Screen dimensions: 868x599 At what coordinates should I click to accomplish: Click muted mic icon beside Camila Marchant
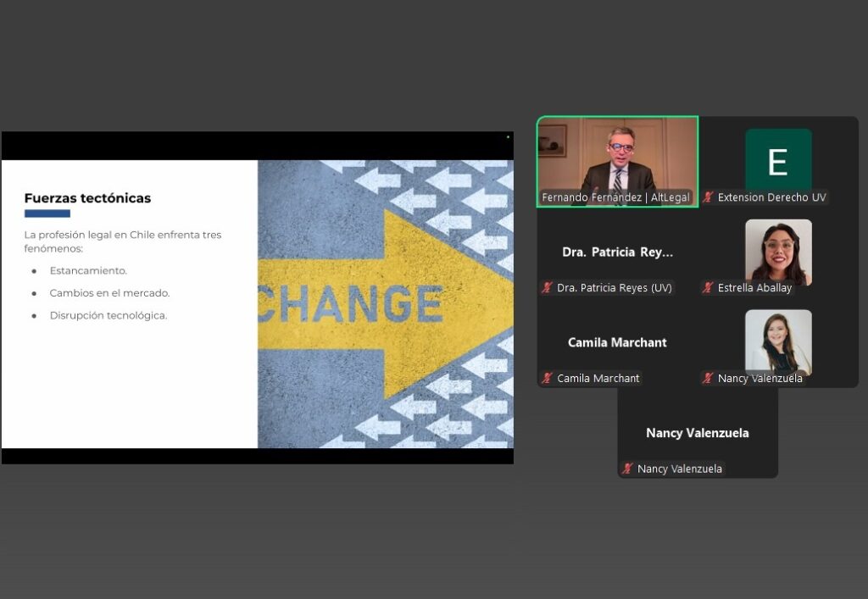pyautogui.click(x=547, y=379)
